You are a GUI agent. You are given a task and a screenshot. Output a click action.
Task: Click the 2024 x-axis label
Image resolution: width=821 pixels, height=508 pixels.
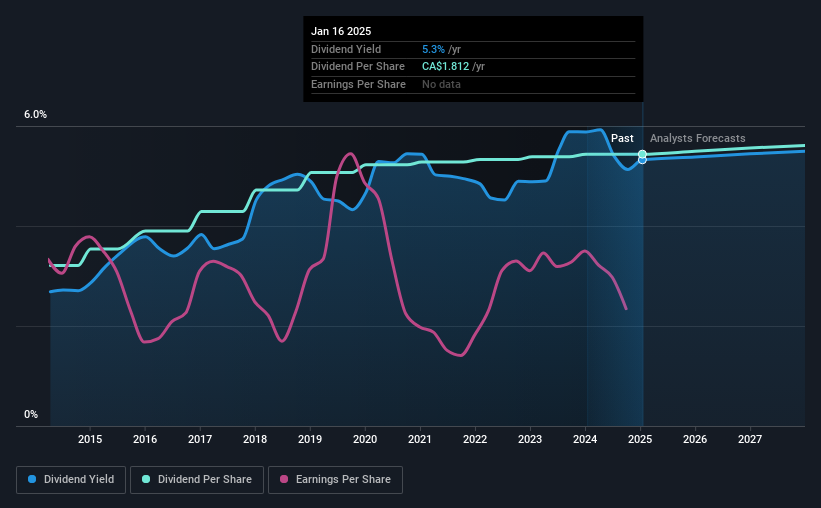[x=584, y=439]
